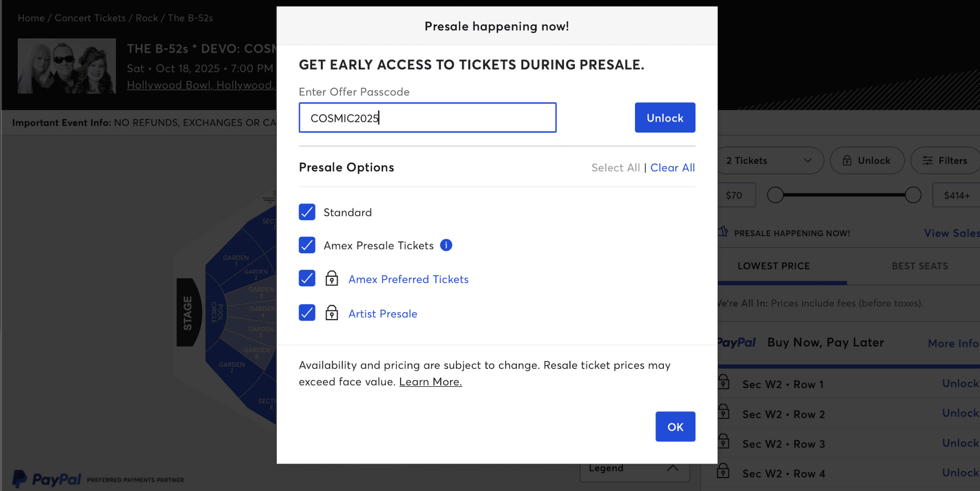The image size is (980, 491).
Task: Open the 2 Tickets quantity dropdown
Action: point(770,160)
